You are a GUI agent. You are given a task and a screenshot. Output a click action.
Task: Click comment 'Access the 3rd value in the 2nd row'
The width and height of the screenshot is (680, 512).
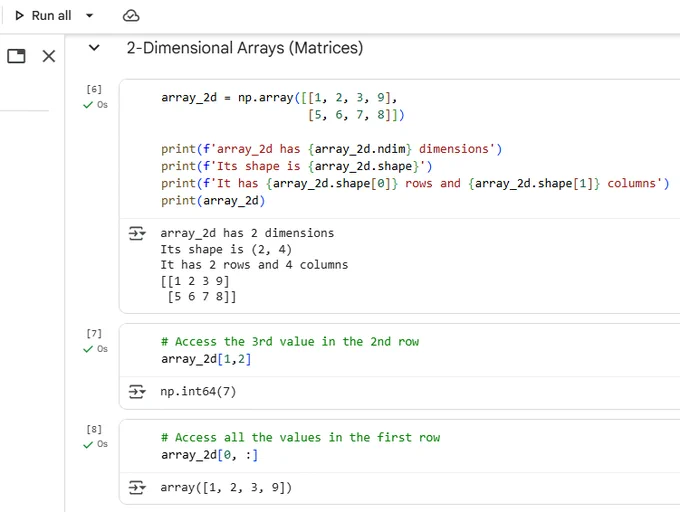pyautogui.click(x=290, y=342)
